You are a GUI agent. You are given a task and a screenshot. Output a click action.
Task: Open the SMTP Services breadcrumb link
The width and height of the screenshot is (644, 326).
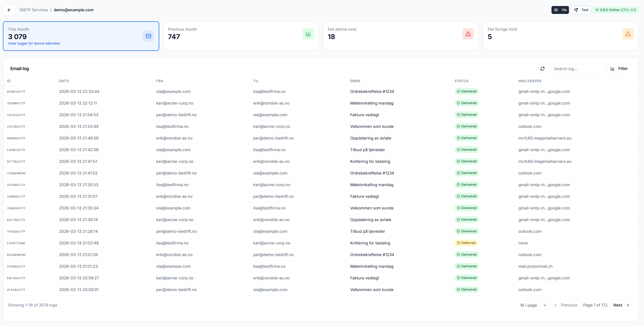pyautogui.click(x=34, y=10)
